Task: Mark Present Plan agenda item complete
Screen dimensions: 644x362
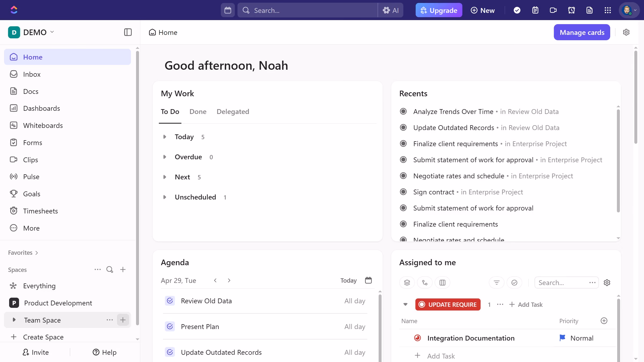Action: click(x=170, y=326)
